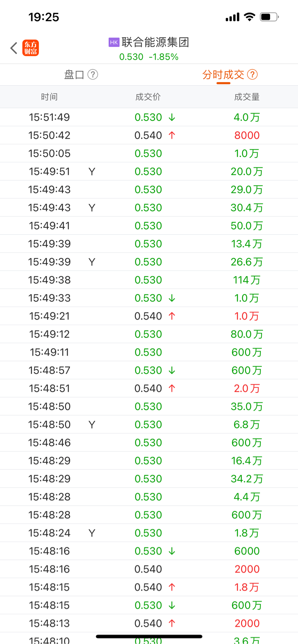298x644 pixels.
Task: Tap the 成交量 column header
Action: coord(247,97)
